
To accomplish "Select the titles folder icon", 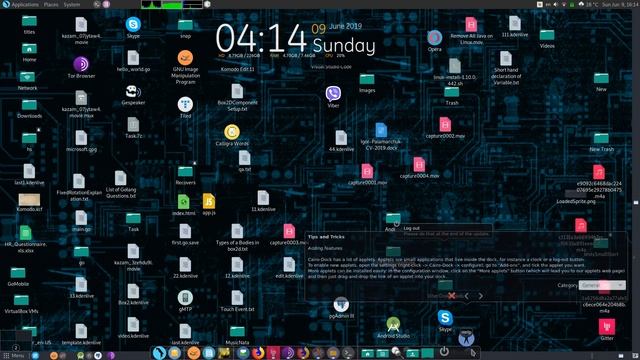I will click(x=29, y=21).
